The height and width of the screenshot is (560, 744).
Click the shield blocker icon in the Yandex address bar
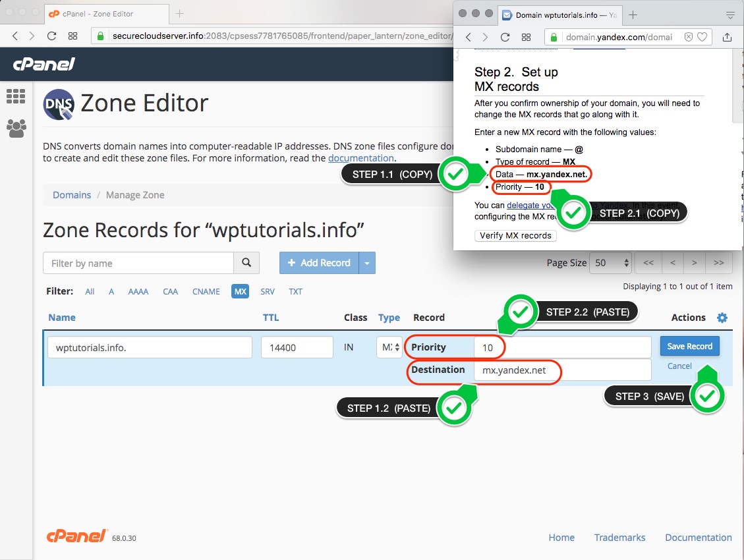click(689, 37)
